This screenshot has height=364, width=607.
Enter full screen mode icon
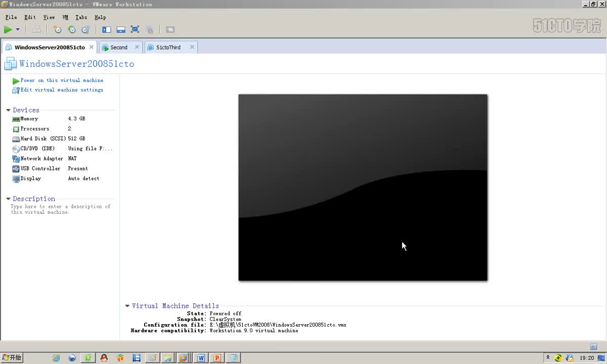tap(135, 30)
